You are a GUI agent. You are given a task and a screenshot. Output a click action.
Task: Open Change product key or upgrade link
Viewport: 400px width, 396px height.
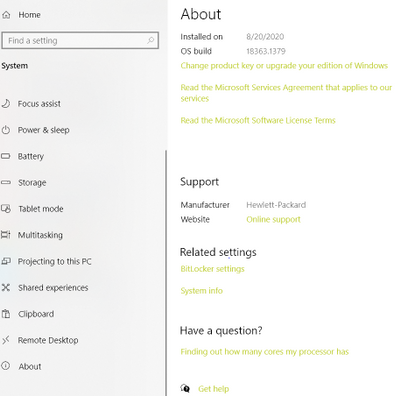[284, 66]
